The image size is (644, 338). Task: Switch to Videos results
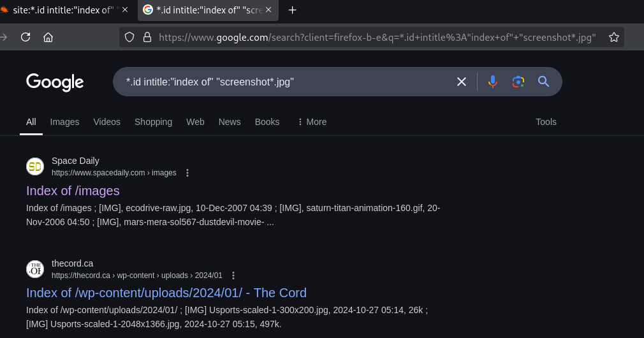pyautogui.click(x=106, y=122)
